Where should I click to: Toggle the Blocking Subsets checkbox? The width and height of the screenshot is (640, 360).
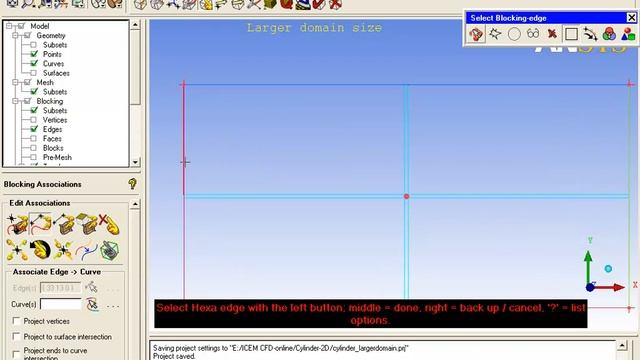tap(34, 110)
